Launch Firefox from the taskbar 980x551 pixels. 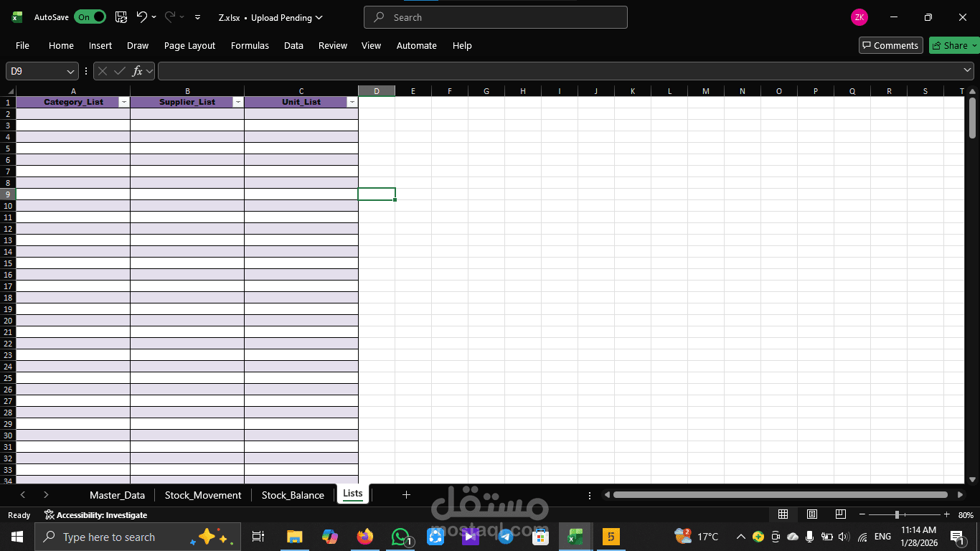[x=365, y=537]
